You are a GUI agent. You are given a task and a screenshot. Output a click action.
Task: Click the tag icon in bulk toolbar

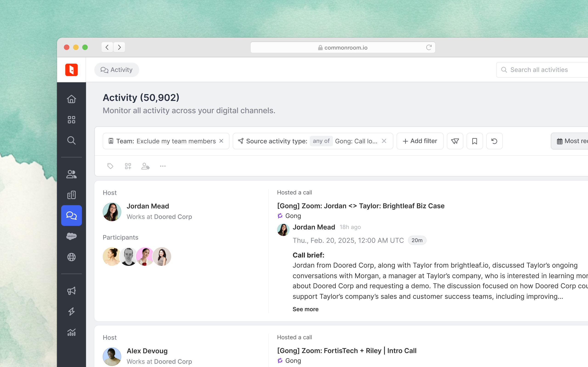coord(110,166)
